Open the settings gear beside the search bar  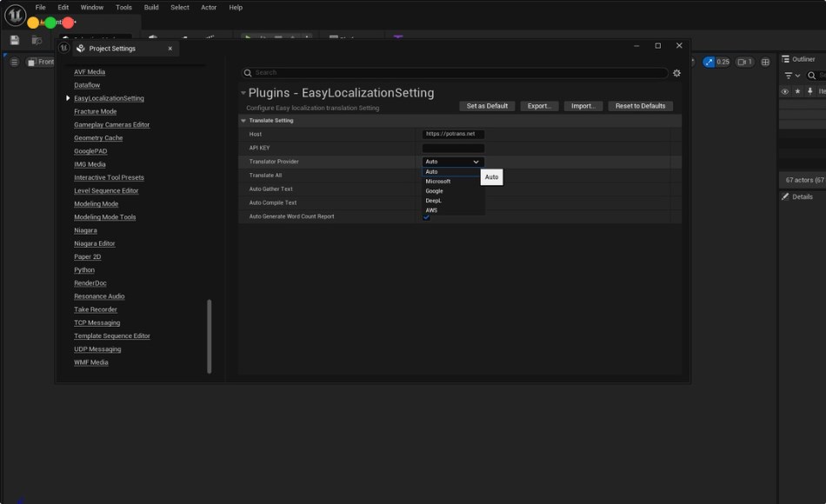pyautogui.click(x=676, y=73)
